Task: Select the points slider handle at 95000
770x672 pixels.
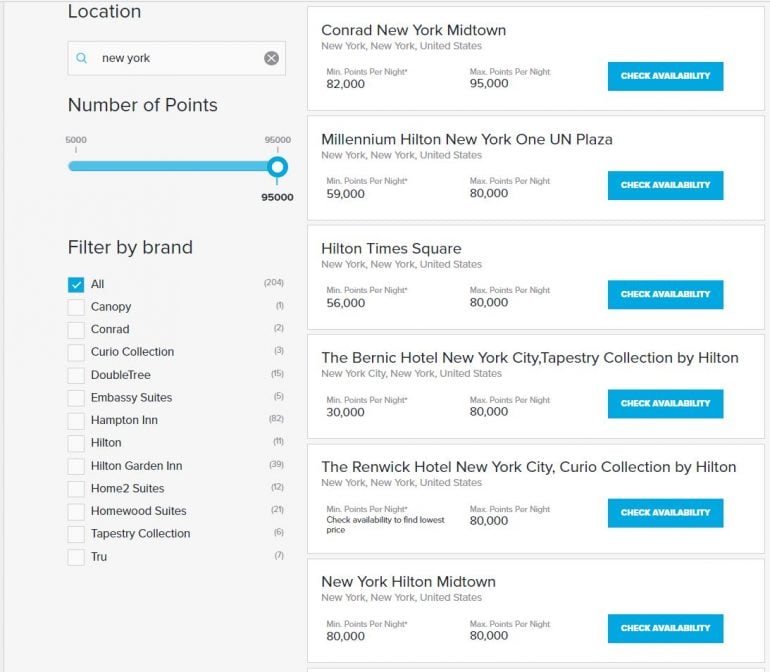Action: click(x=277, y=166)
